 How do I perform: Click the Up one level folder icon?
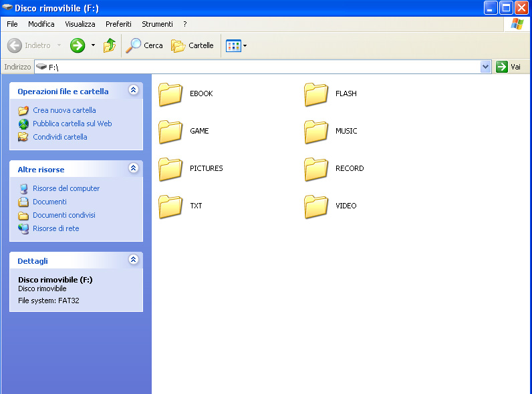coord(110,45)
